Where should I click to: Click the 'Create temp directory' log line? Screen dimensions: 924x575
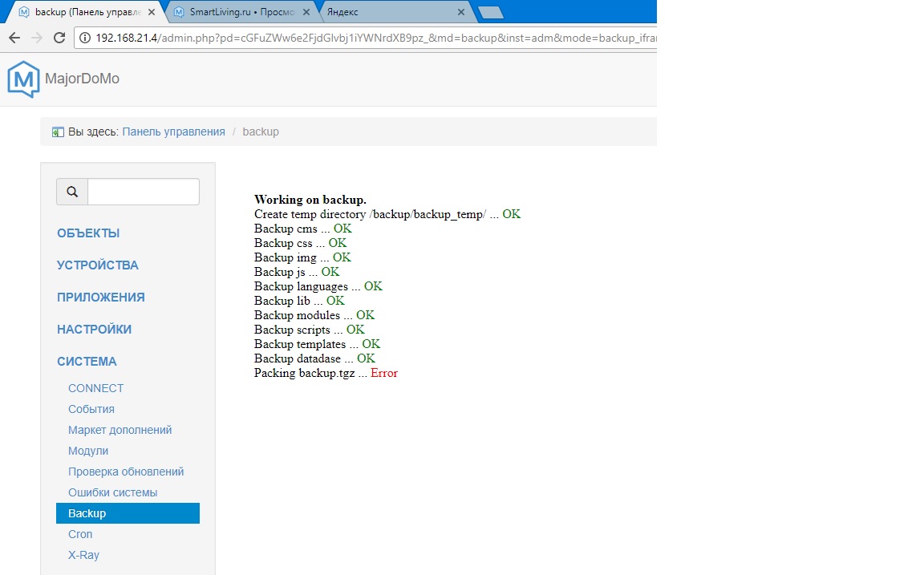387,214
